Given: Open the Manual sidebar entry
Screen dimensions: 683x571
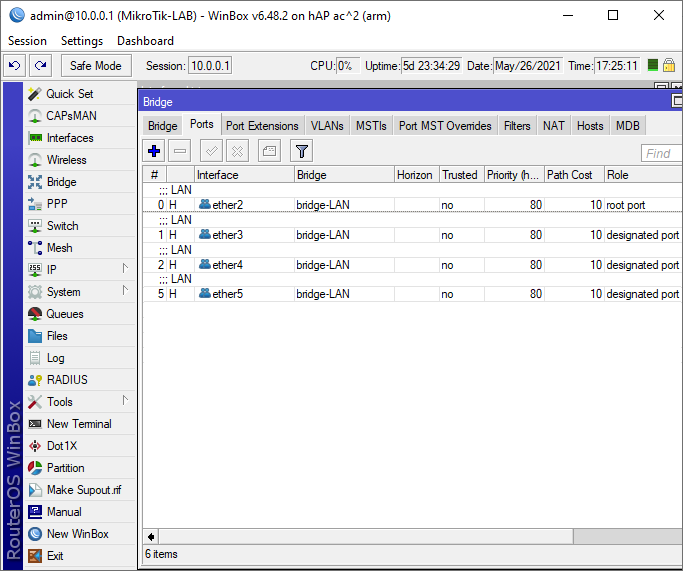Looking at the screenshot, I should [x=80, y=512].
